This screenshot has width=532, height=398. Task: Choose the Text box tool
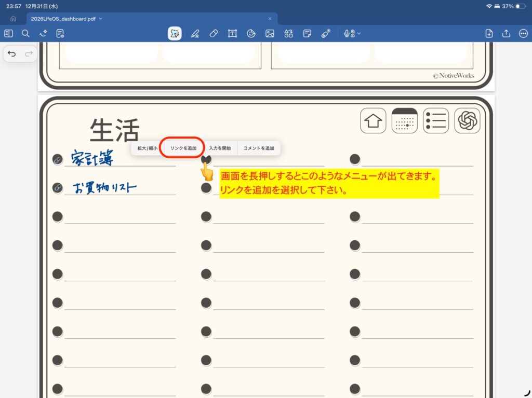232,34
